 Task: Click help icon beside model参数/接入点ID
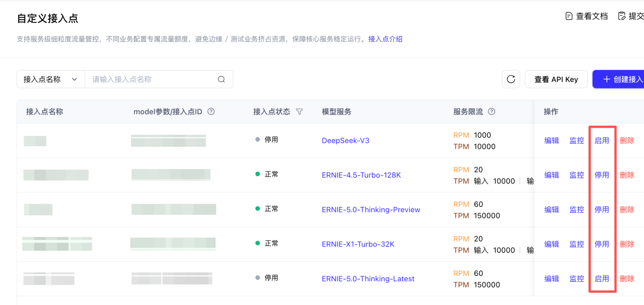(x=211, y=112)
